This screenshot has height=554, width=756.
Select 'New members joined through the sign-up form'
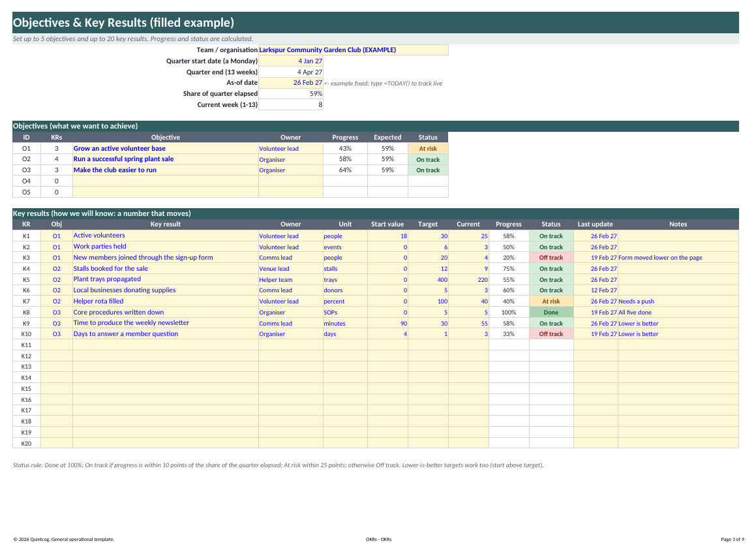coord(166,258)
